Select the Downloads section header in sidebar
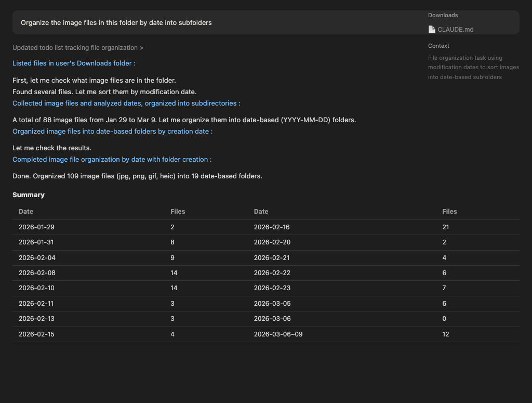Image resolution: width=532 pixels, height=403 pixels. [443, 16]
